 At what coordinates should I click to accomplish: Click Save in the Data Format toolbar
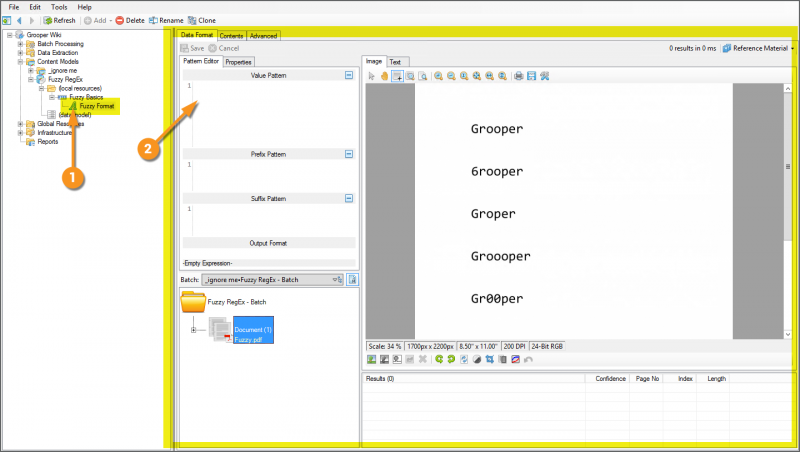coord(192,48)
